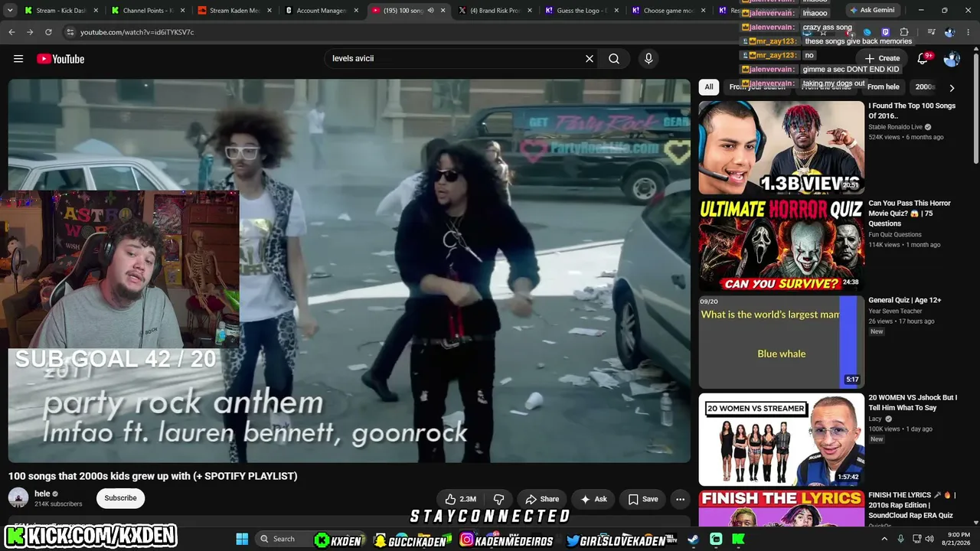Go to the YouTube home logo
The image size is (980, 551).
[x=60, y=59]
